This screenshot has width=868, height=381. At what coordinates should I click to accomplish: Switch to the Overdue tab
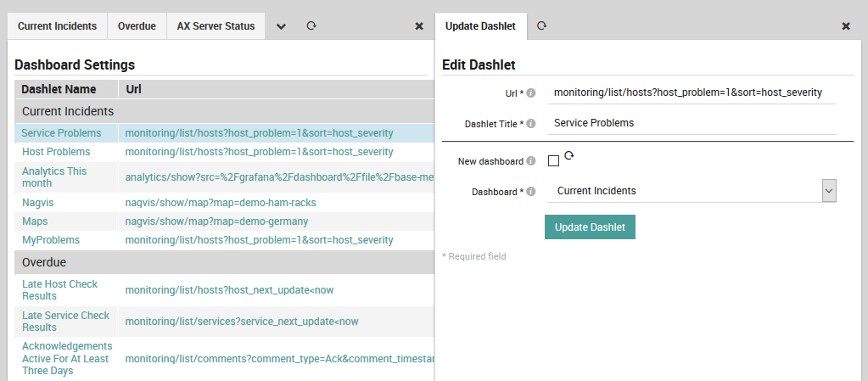pyautogui.click(x=137, y=26)
